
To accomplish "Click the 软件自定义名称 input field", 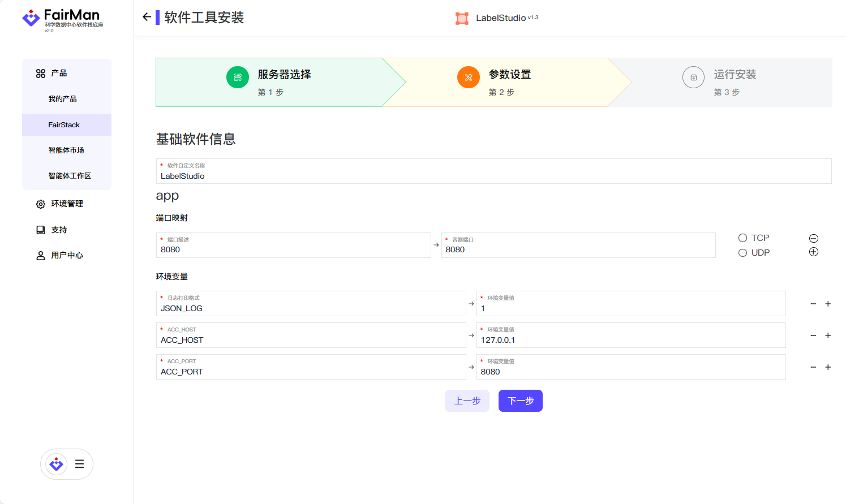I will tap(493, 176).
